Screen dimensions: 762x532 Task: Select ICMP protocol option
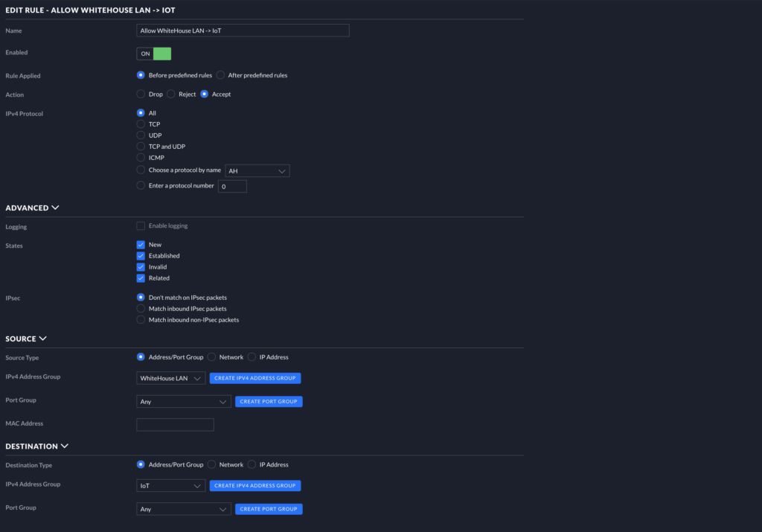(x=141, y=158)
